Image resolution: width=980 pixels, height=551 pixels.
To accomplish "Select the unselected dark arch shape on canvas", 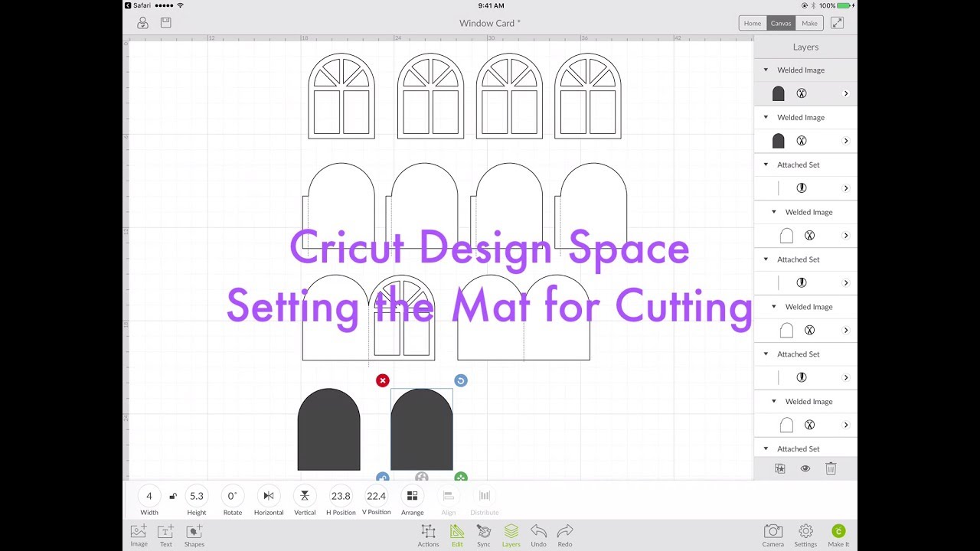I will [328, 429].
